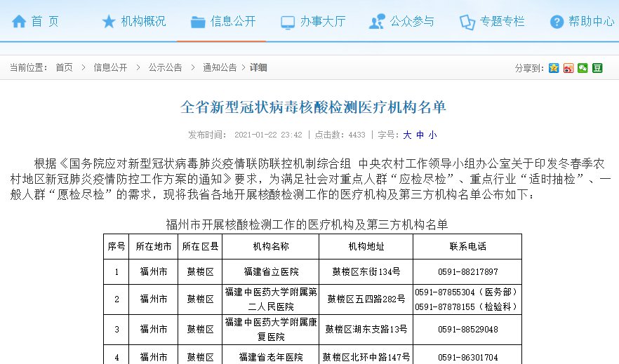Go to 首页 in the breadcrumb

[x=65, y=68]
